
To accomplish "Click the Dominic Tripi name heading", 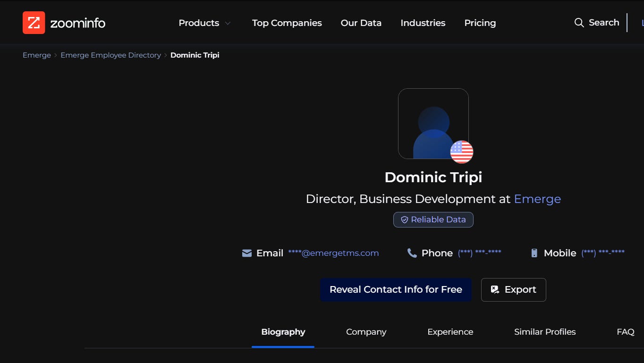I will click(433, 177).
